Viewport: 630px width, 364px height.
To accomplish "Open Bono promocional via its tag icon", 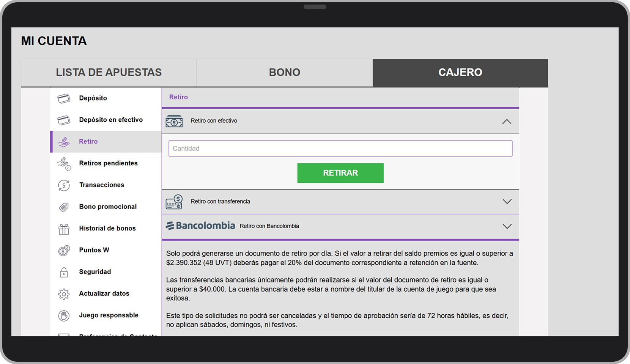I will coord(64,207).
